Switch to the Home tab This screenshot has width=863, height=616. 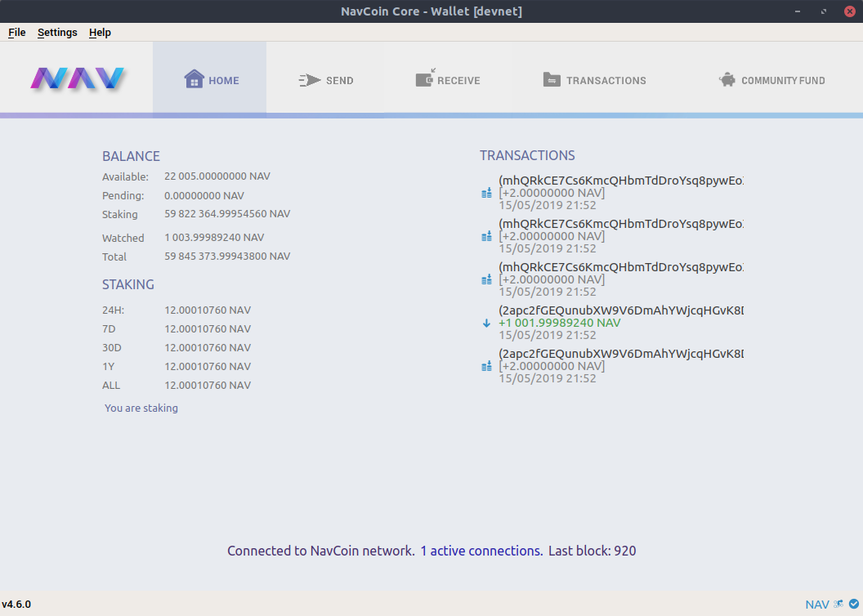tap(210, 80)
